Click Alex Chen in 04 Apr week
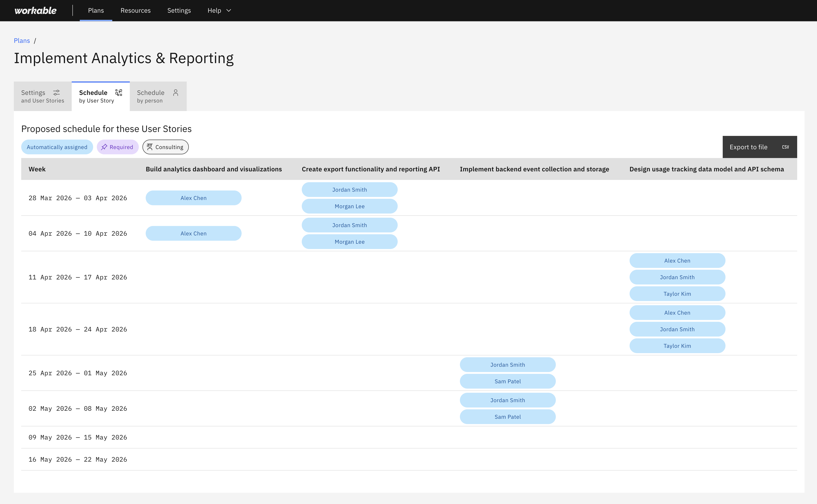The image size is (817, 504). (193, 234)
